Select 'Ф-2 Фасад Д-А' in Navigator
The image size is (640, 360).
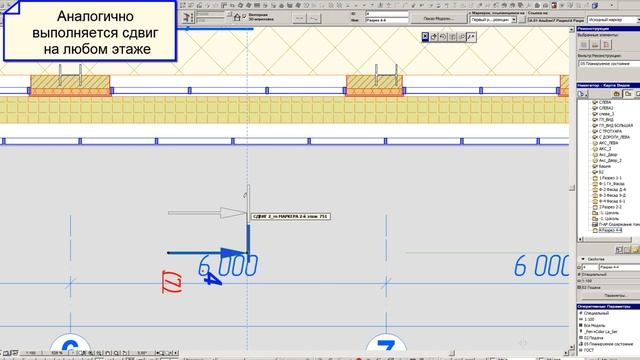coord(612,190)
